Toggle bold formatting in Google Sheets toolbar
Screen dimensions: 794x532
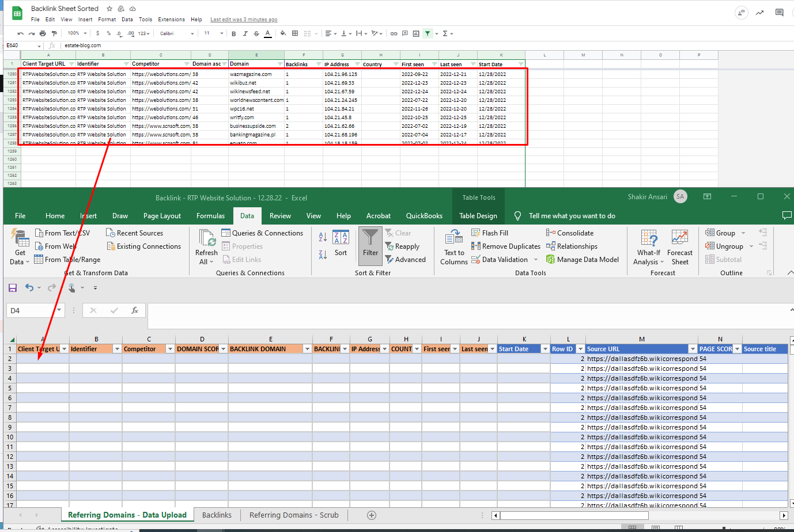tap(233, 33)
